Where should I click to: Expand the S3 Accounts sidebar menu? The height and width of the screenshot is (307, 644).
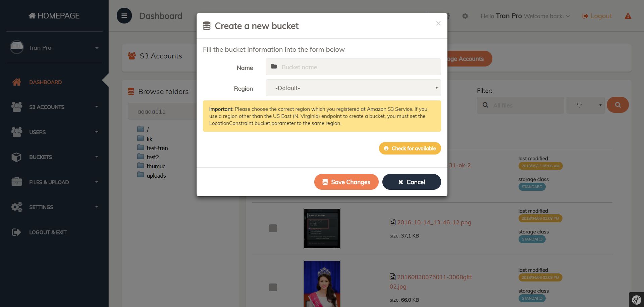(x=54, y=107)
